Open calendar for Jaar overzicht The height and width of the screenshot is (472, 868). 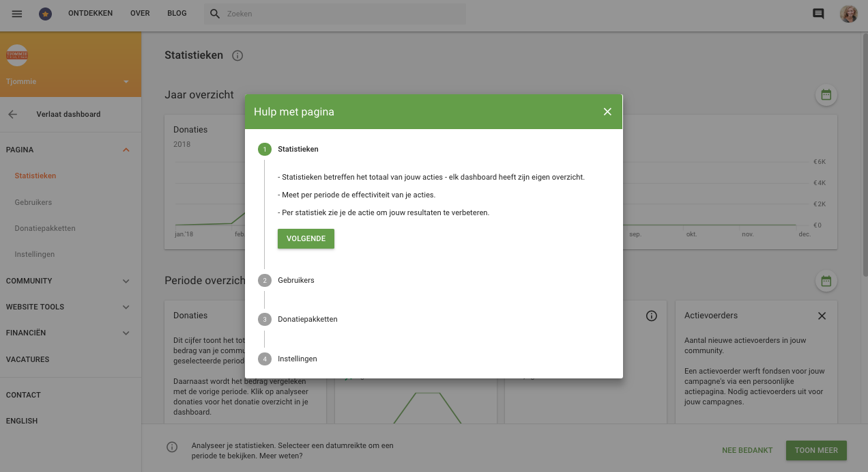click(x=826, y=95)
